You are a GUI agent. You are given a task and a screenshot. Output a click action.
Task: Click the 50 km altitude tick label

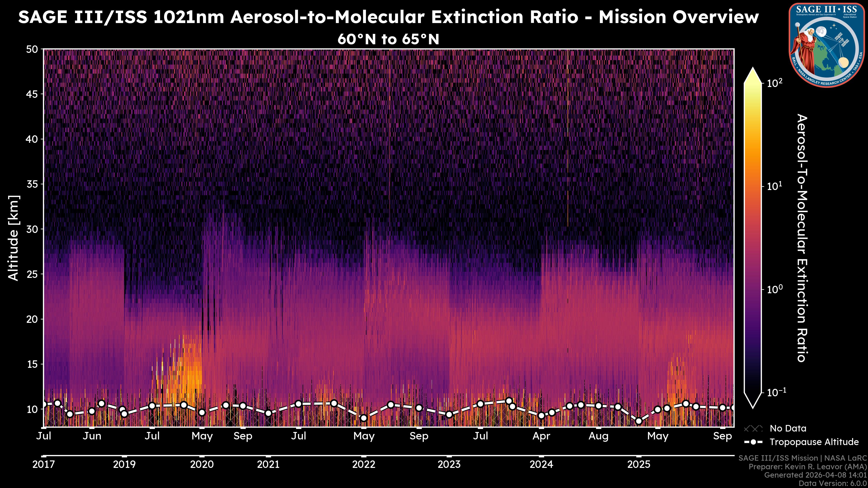[x=32, y=49]
